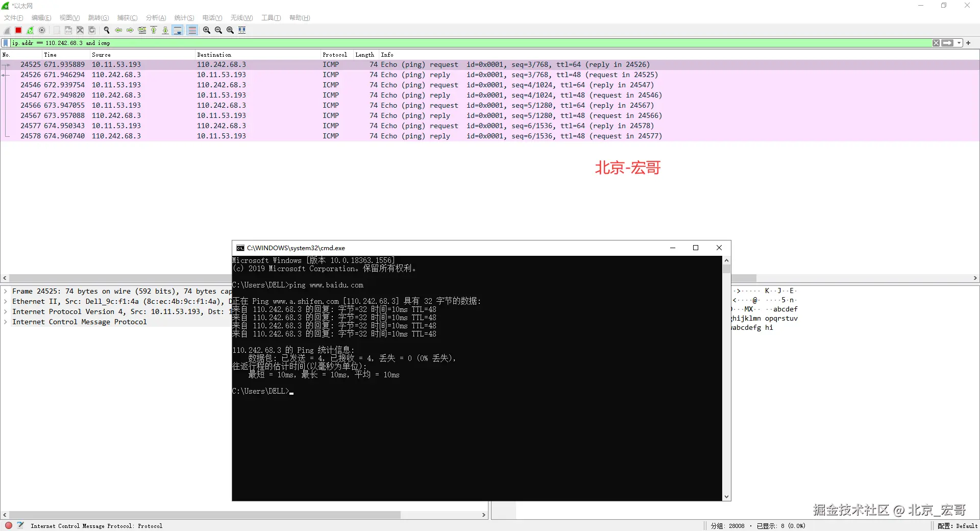
Task: Jump to the first packet
Action: pos(154,30)
